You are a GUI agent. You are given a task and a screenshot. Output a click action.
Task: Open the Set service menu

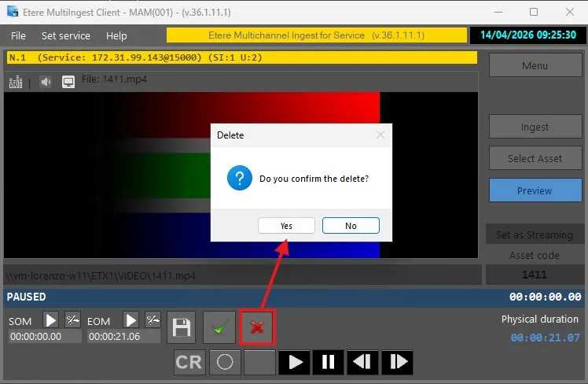66,36
